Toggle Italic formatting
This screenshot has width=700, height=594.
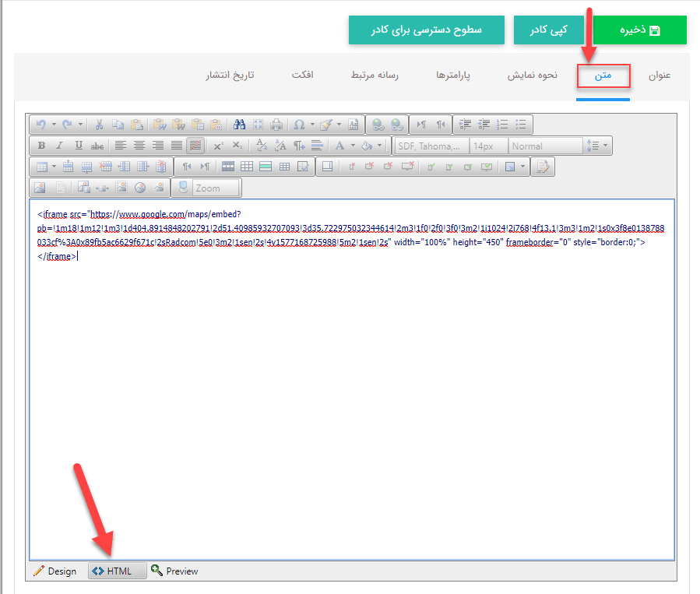(x=60, y=146)
